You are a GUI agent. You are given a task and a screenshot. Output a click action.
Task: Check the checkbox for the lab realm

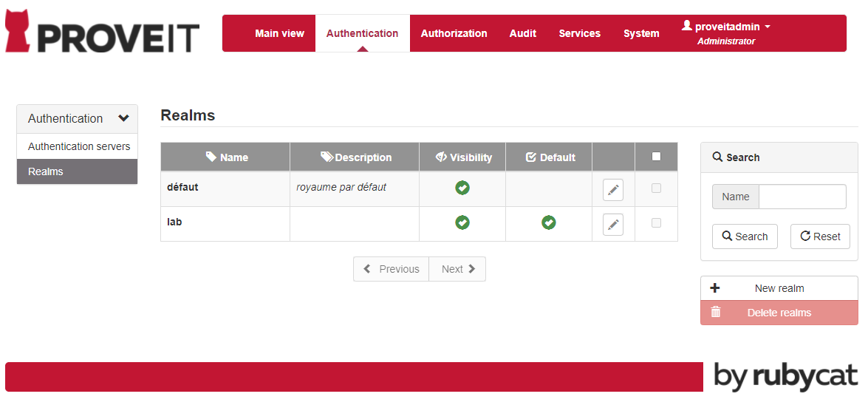click(x=656, y=223)
